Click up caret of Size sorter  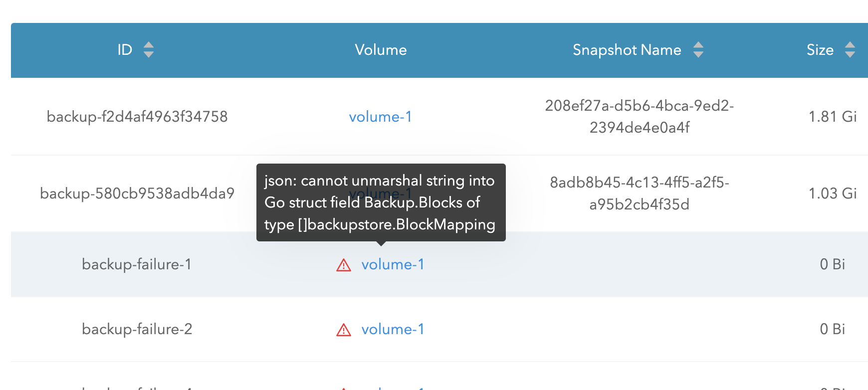[851, 45]
